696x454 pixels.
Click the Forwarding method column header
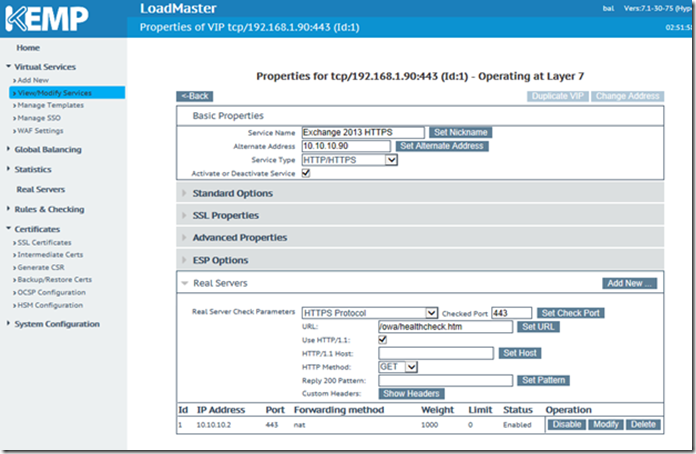click(339, 410)
